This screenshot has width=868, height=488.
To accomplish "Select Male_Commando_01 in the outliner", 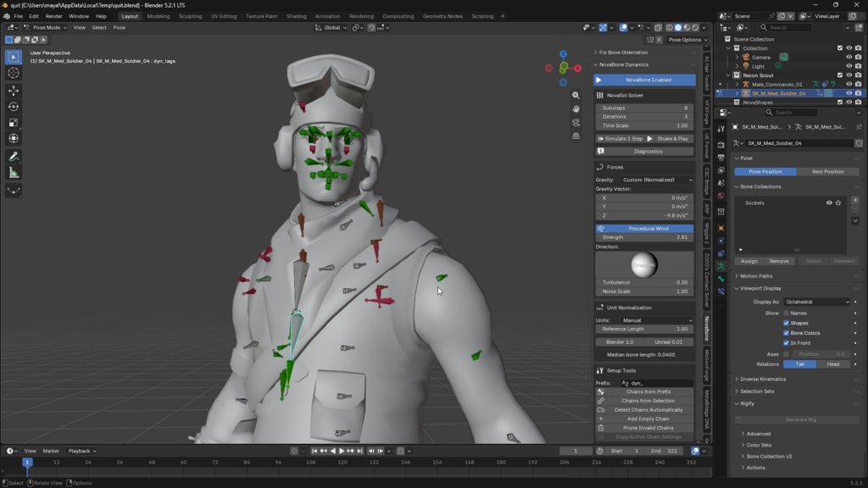I will coord(776,84).
